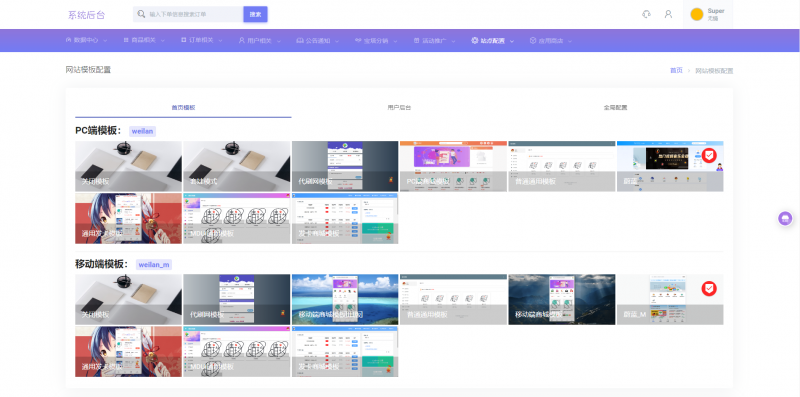Image resolution: width=800 pixels, height=397 pixels.
Task: Switch to the 全局配置 tab
Action: coord(615,108)
